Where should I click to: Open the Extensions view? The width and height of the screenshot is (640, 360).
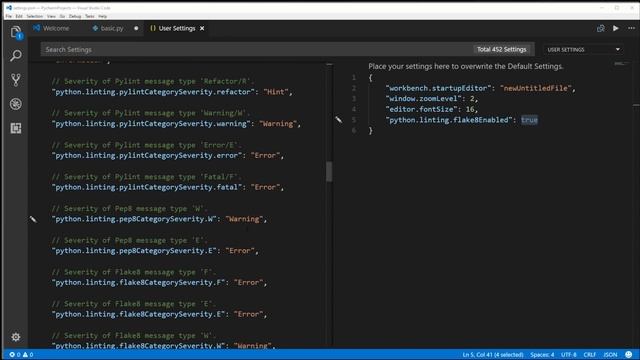[16, 128]
